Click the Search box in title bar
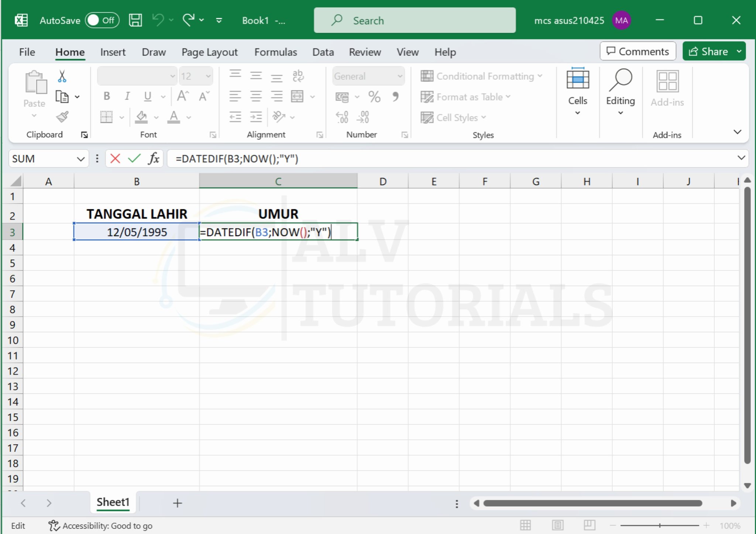This screenshot has height=534, width=756. coord(415,20)
